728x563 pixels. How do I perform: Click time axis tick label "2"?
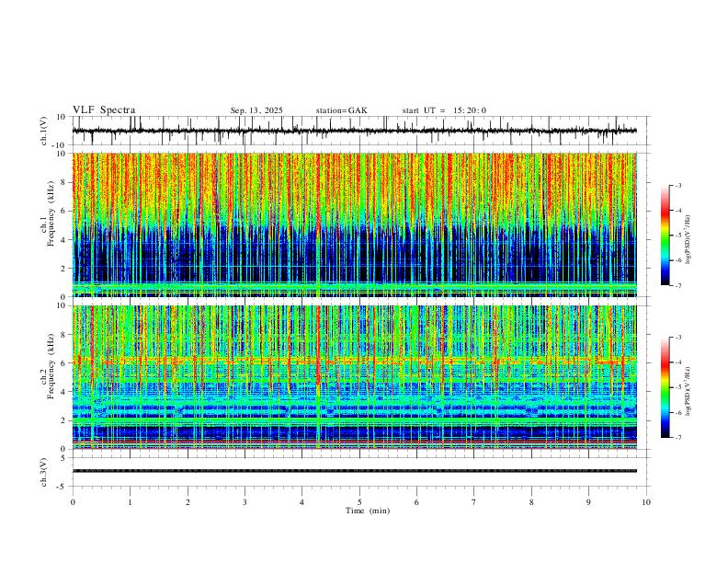point(188,502)
